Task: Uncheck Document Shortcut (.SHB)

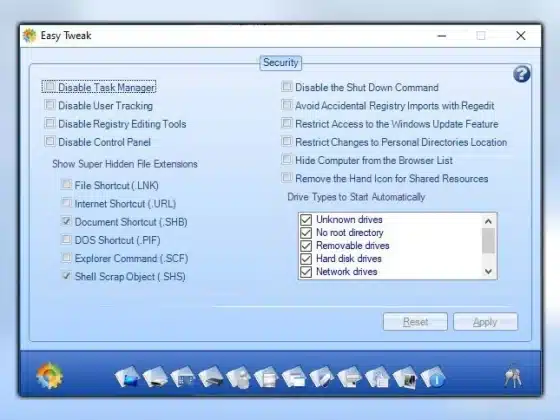Action: (66, 221)
